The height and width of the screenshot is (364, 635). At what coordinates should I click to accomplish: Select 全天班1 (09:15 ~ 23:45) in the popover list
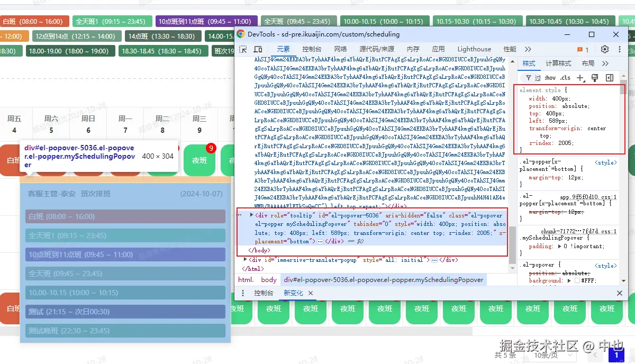125,235
